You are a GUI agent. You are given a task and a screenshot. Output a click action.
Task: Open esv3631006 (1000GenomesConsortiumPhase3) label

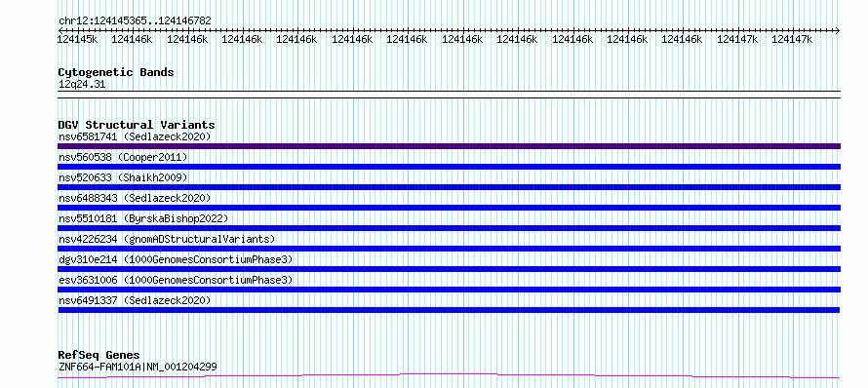coord(176,280)
